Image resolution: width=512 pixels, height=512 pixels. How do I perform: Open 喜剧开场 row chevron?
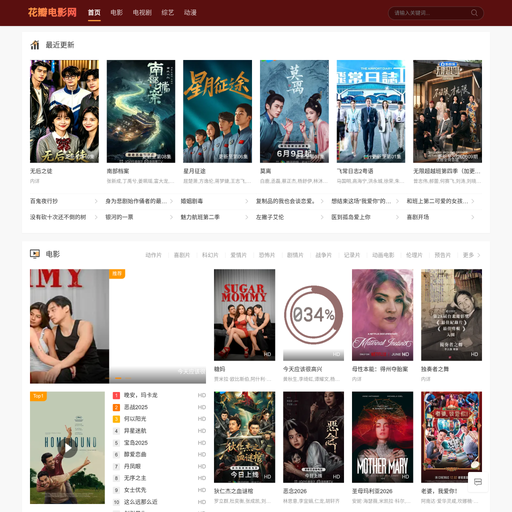click(x=473, y=217)
